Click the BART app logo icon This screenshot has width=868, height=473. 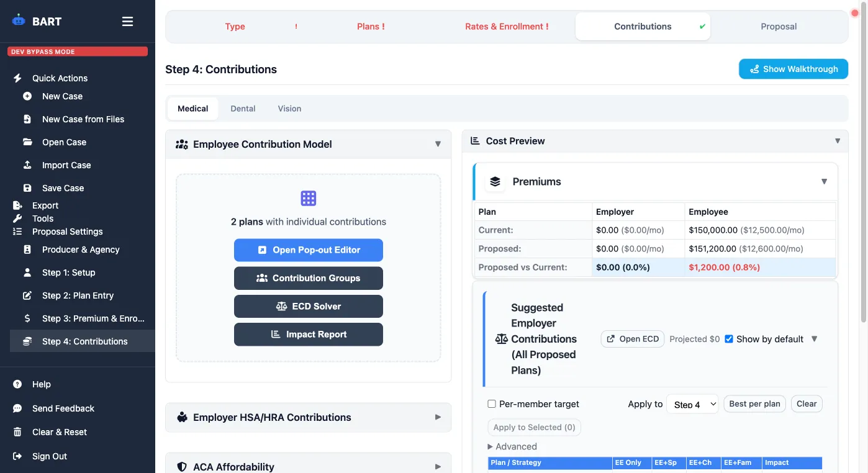pyautogui.click(x=18, y=20)
